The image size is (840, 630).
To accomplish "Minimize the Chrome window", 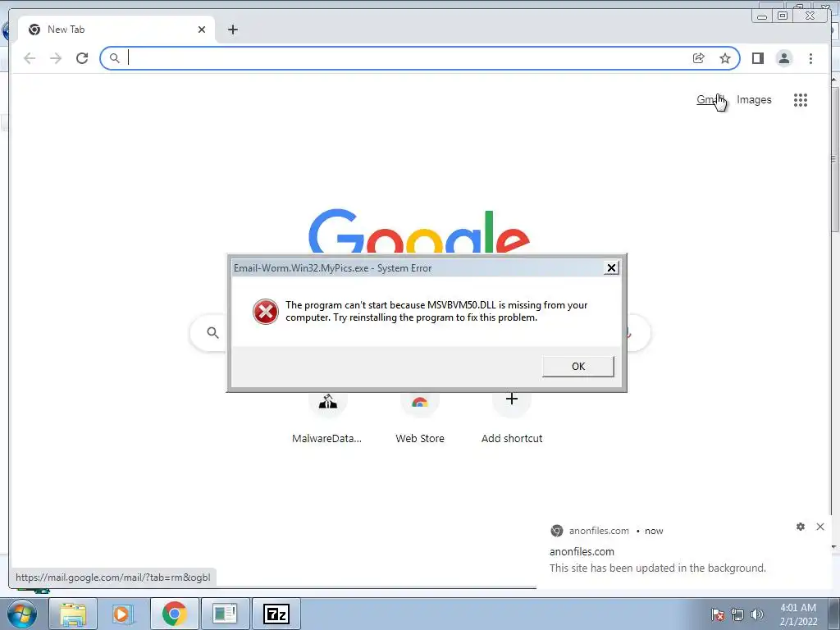I will pos(762,16).
